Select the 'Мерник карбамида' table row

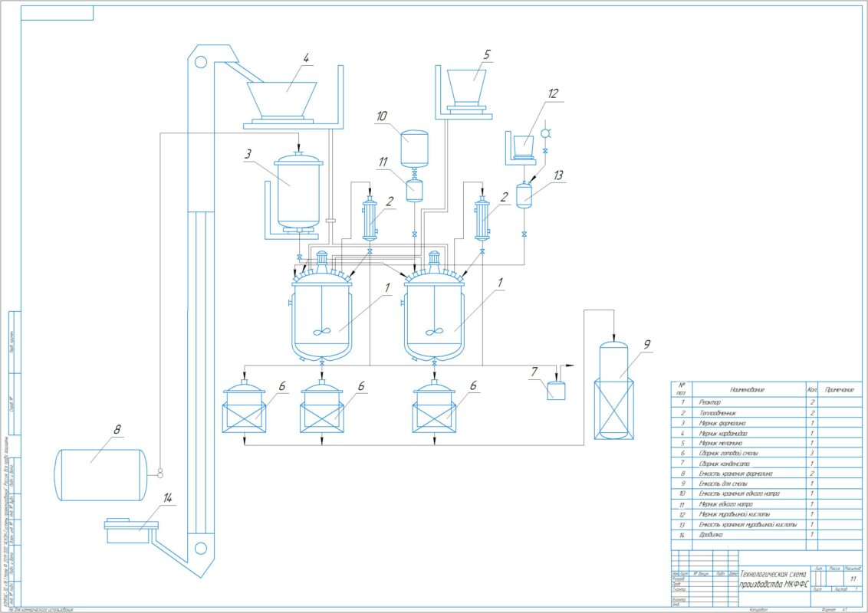pos(767,433)
